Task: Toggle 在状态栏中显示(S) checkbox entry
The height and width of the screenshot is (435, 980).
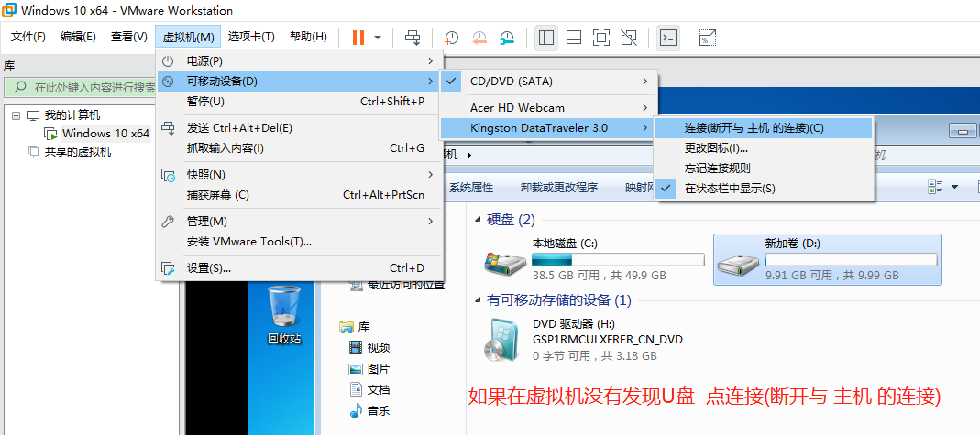Action: (763, 188)
